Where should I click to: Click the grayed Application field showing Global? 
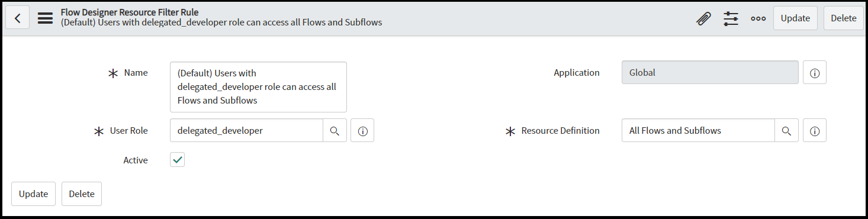pos(710,72)
